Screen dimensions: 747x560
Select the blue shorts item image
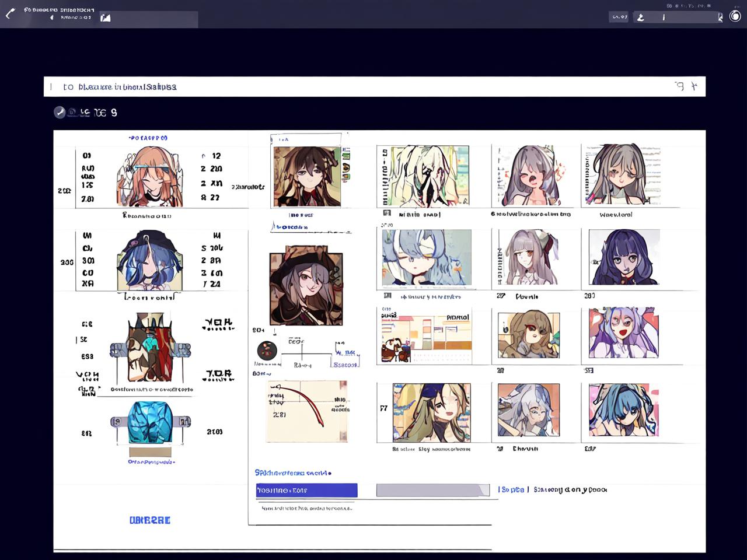click(151, 422)
